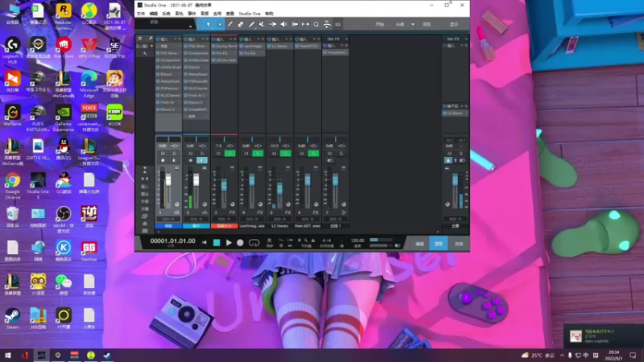Open the main channel Mix FX dropdown
Image resolution: width=644 pixels, height=362 pixels.
pyautogui.click(x=466, y=39)
